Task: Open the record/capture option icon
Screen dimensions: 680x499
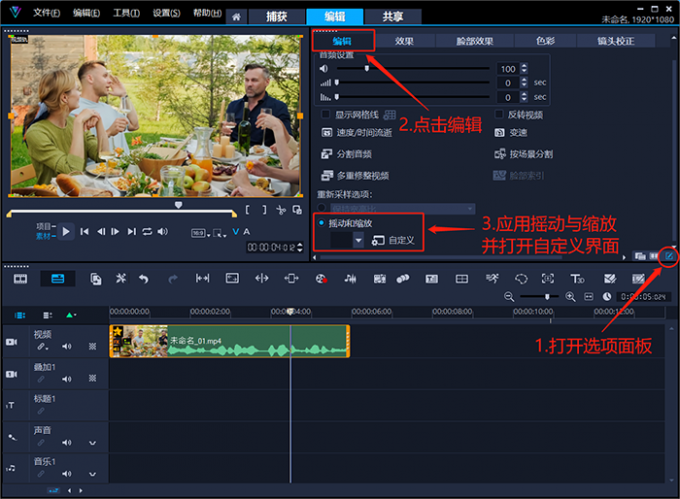Action: point(321,279)
